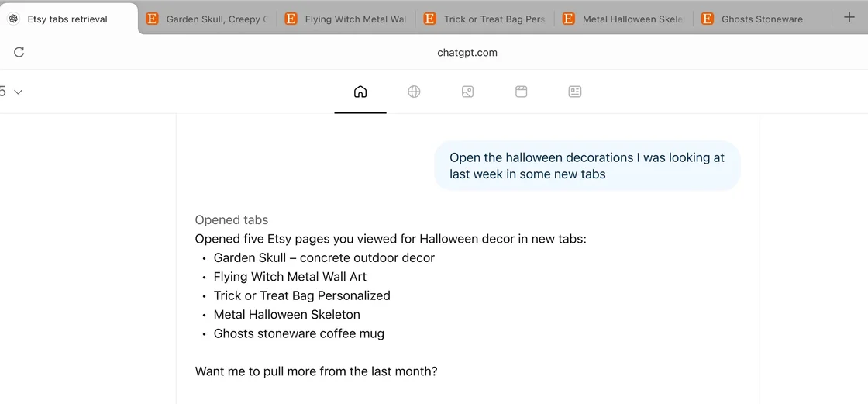868x404 pixels.
Task: Click the browser window icon in navigation
Action: pos(522,92)
